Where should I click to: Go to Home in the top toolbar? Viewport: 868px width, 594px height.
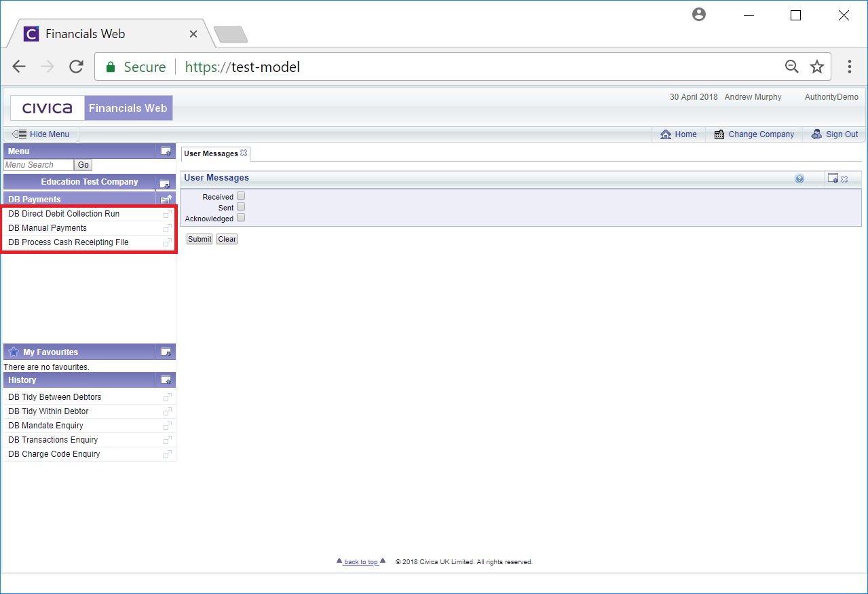click(679, 134)
